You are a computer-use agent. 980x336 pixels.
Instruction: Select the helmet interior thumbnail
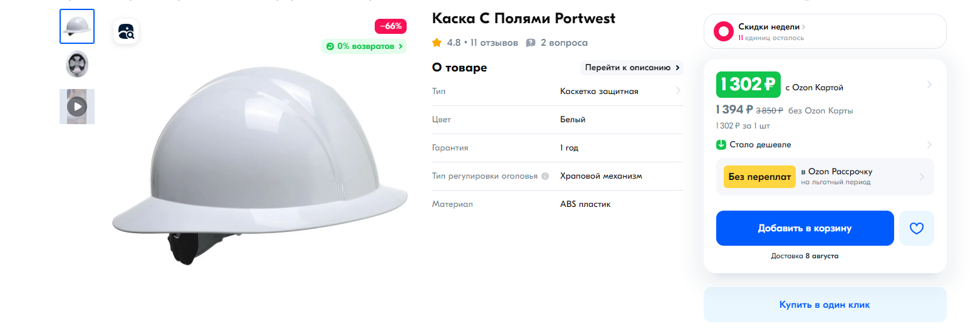coord(77,65)
